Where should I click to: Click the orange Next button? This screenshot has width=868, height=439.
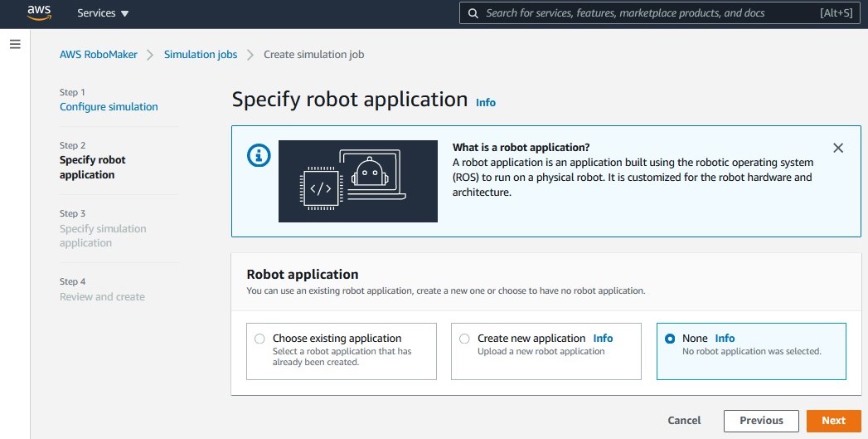(x=834, y=422)
